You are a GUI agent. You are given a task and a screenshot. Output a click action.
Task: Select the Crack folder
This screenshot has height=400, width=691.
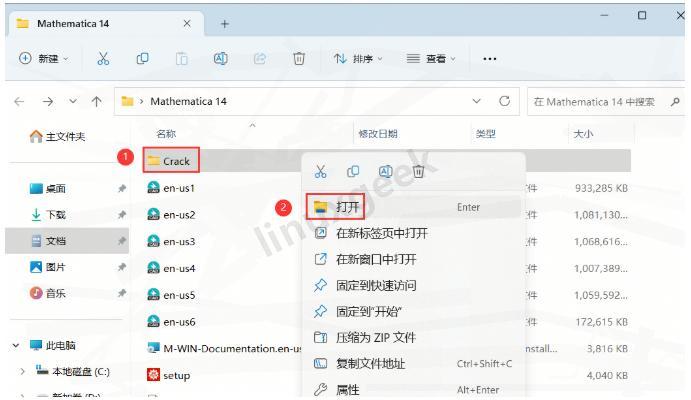click(x=171, y=161)
